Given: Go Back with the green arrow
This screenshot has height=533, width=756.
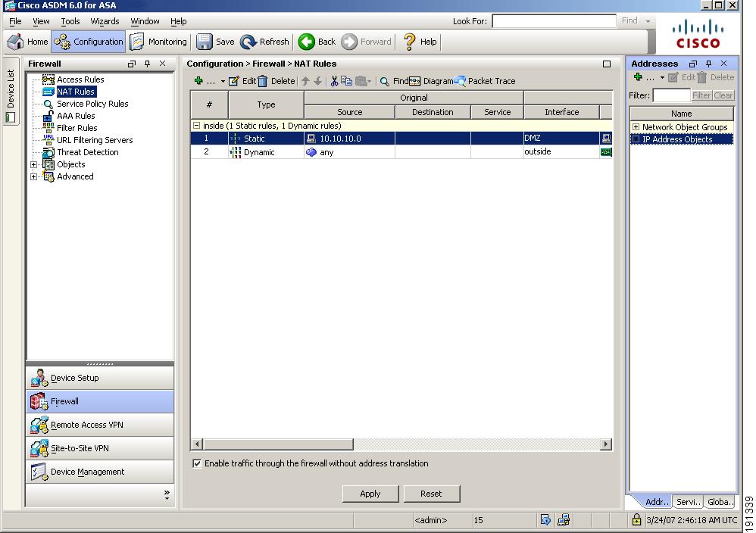Looking at the screenshot, I should point(317,42).
